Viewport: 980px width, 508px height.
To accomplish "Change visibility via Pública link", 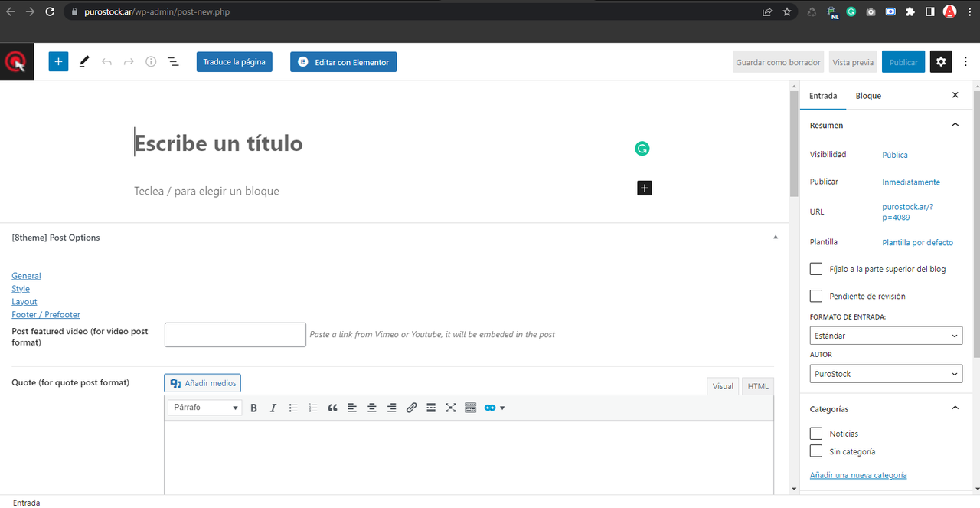I will pyautogui.click(x=895, y=155).
